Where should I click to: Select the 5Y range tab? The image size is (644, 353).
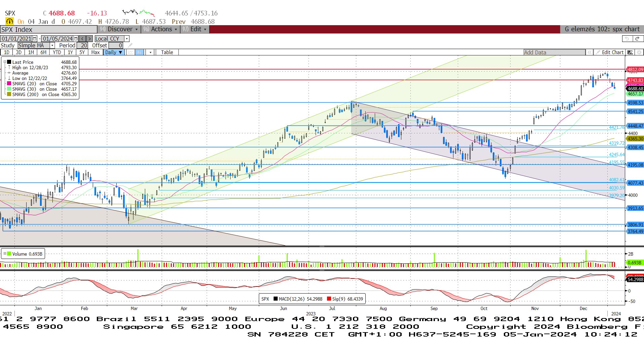pyautogui.click(x=82, y=52)
